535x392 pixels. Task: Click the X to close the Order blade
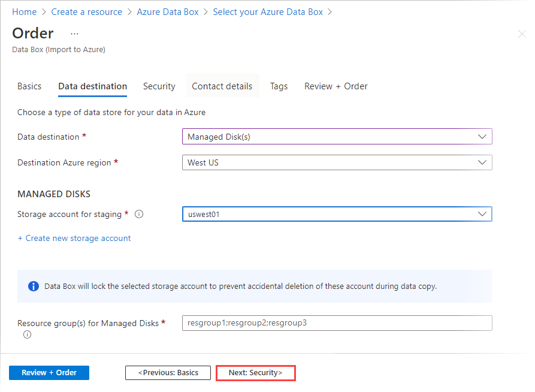point(522,34)
